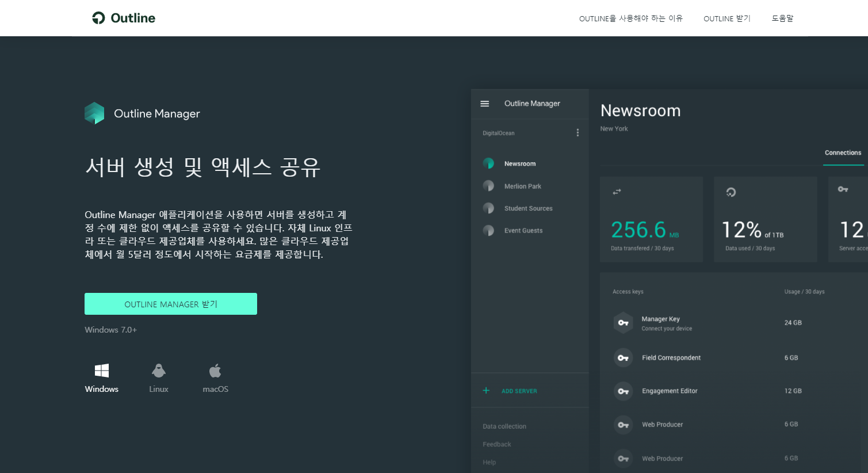Click the Merlion Park server icon
Viewport: 868px width, 473px height.
(488, 186)
